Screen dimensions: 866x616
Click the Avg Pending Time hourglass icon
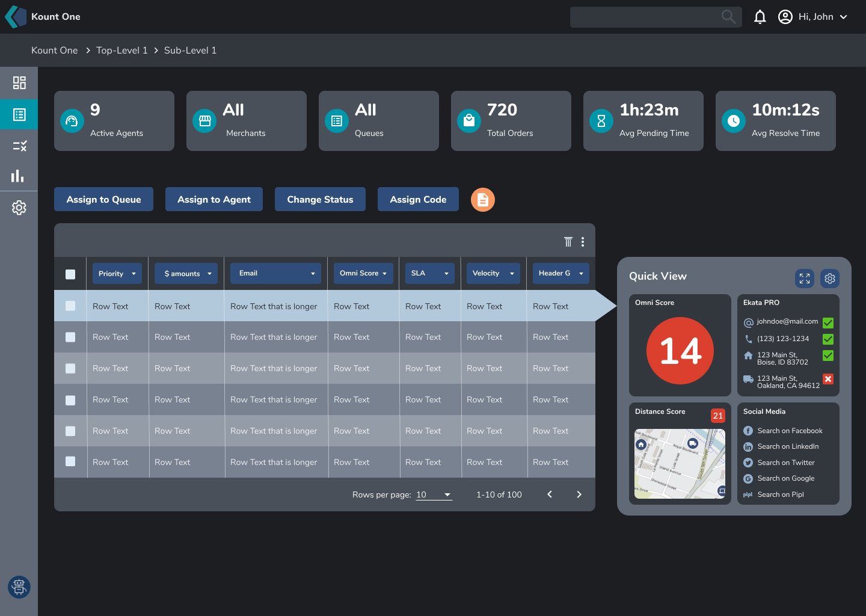601,121
